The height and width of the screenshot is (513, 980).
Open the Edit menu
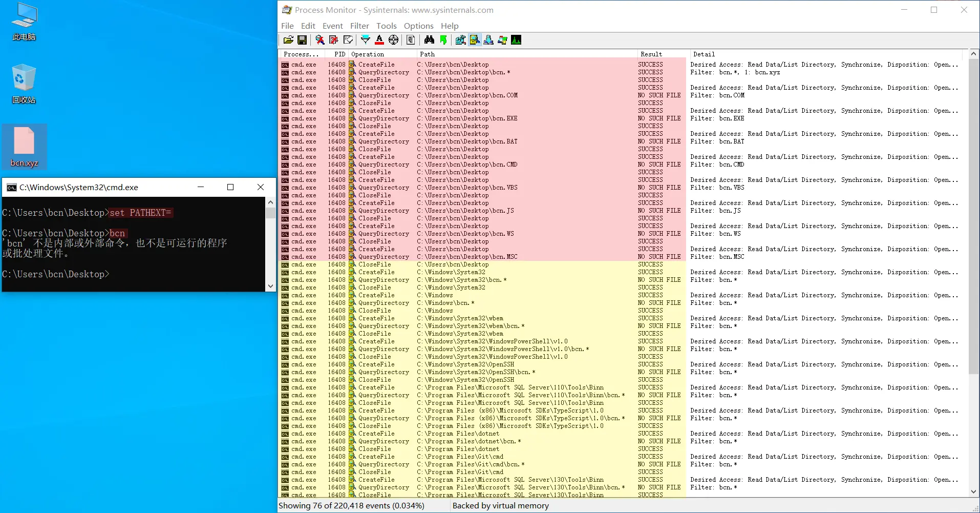[x=308, y=26]
